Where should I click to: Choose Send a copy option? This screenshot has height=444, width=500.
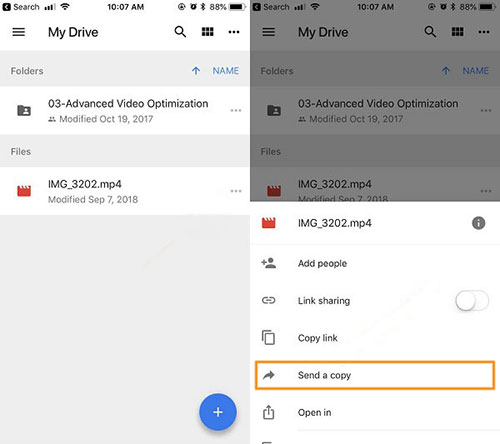(x=375, y=375)
